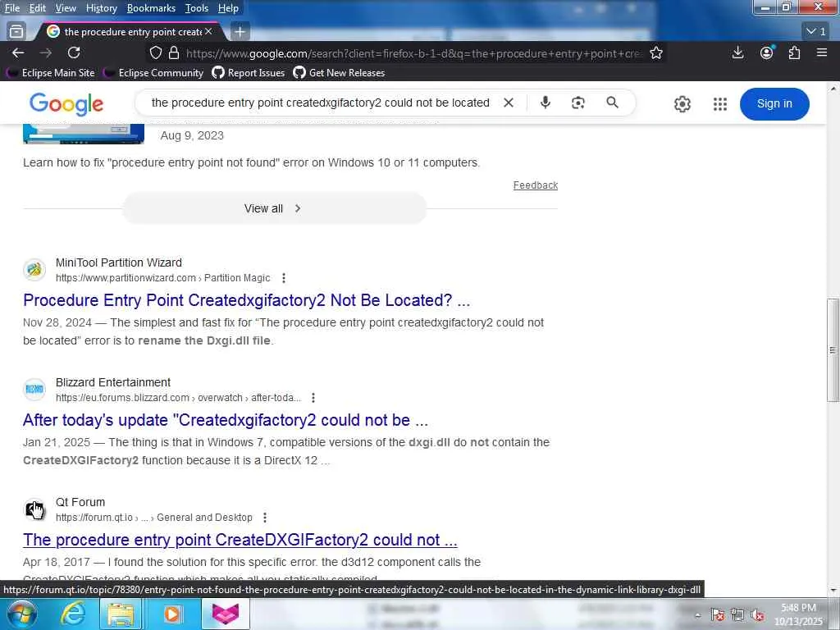The width and height of the screenshot is (840, 630).
Task: Open Help menu
Action: coord(228,8)
